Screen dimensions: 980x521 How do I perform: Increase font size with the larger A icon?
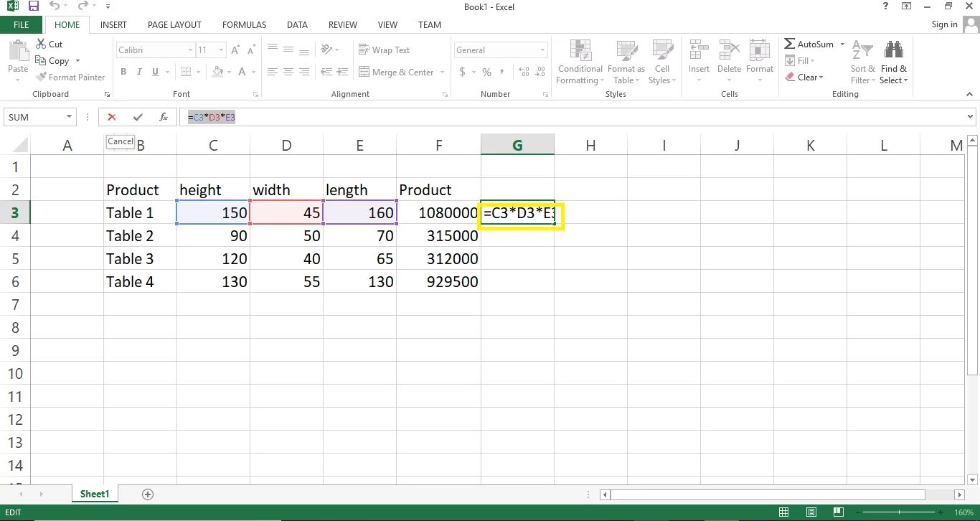point(236,50)
